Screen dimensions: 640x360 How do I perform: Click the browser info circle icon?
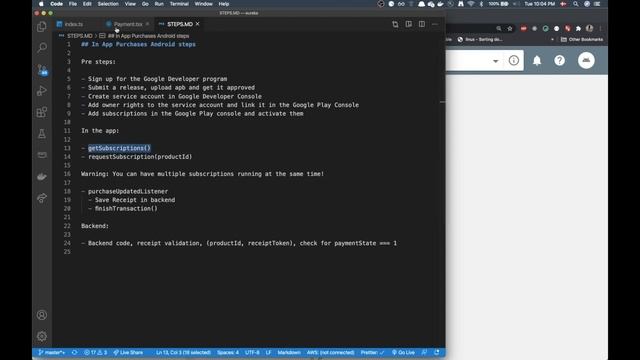pyautogui.click(x=513, y=60)
